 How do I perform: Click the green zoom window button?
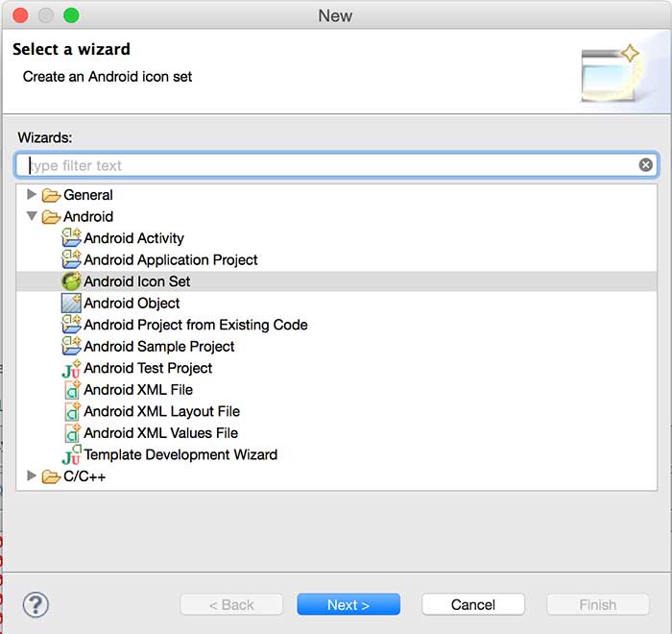click(x=71, y=15)
